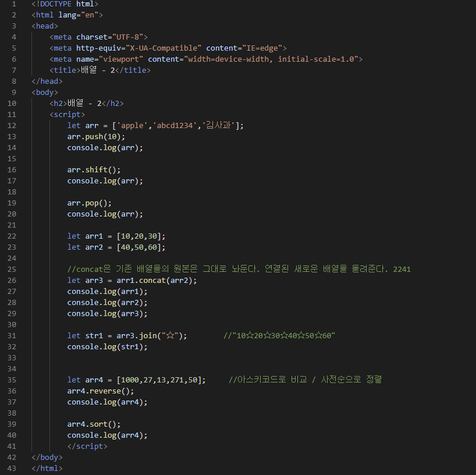Click console.log(arr4); on line 37
This screenshot has height=475, width=476.
point(107,402)
